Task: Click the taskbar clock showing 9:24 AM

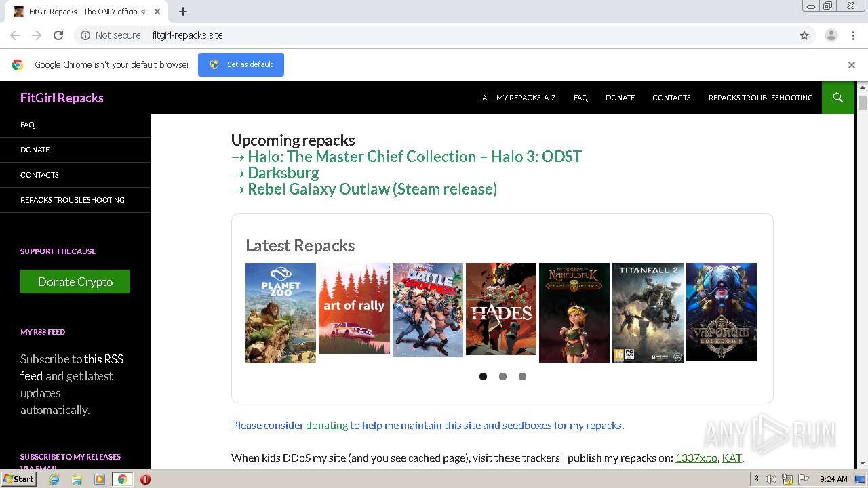Action: pos(833,479)
